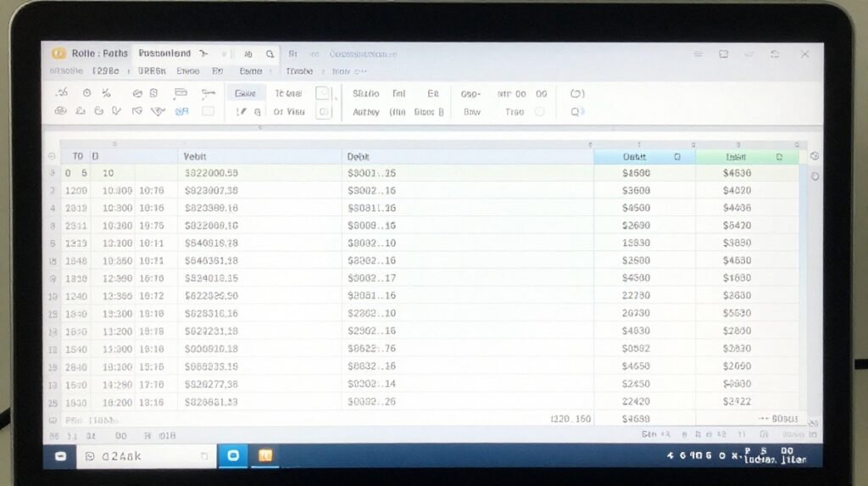Click the 1320. 150 value in the footer row
The width and height of the screenshot is (868, 486).
[x=570, y=419]
